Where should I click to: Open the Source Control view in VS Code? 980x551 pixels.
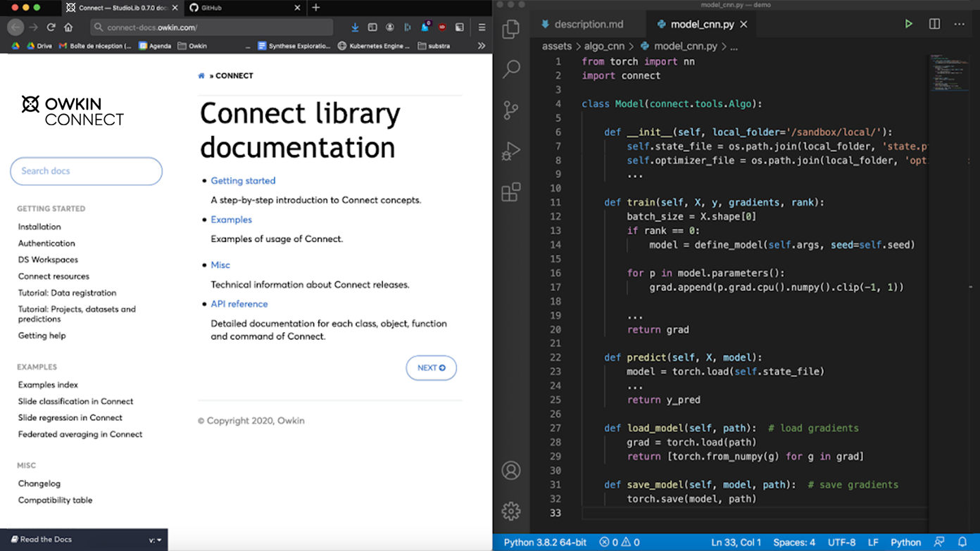[511, 110]
